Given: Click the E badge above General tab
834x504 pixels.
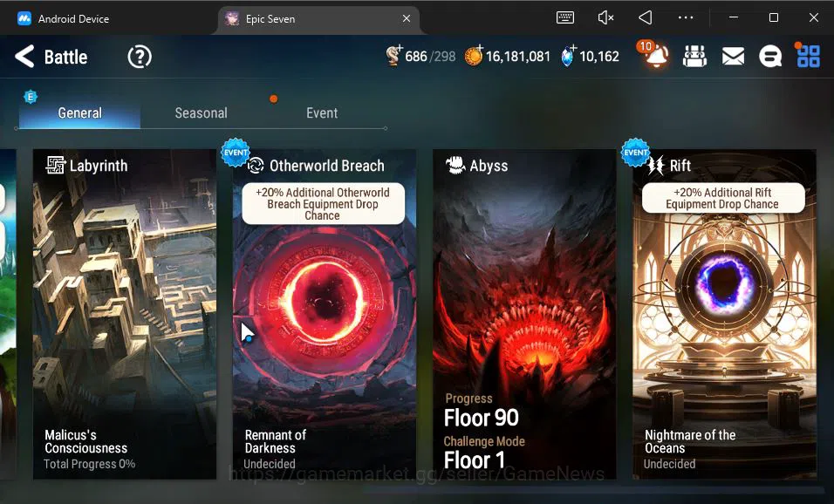Looking at the screenshot, I should click(x=31, y=97).
